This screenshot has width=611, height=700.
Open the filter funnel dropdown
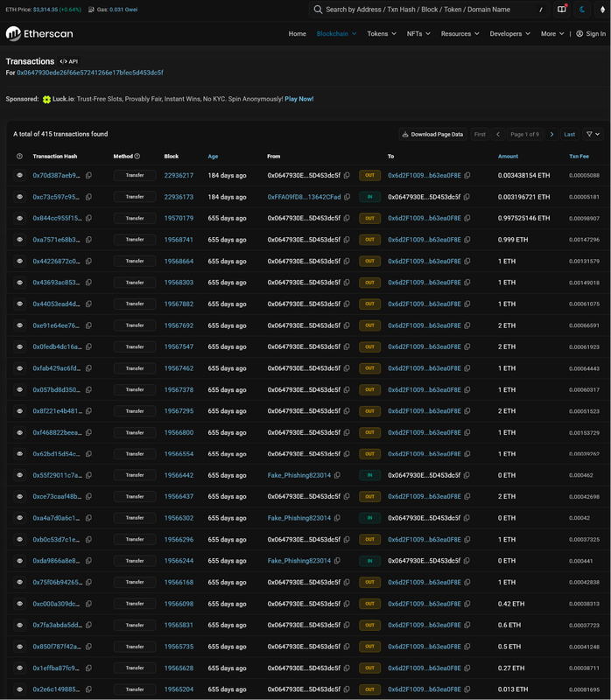point(593,135)
